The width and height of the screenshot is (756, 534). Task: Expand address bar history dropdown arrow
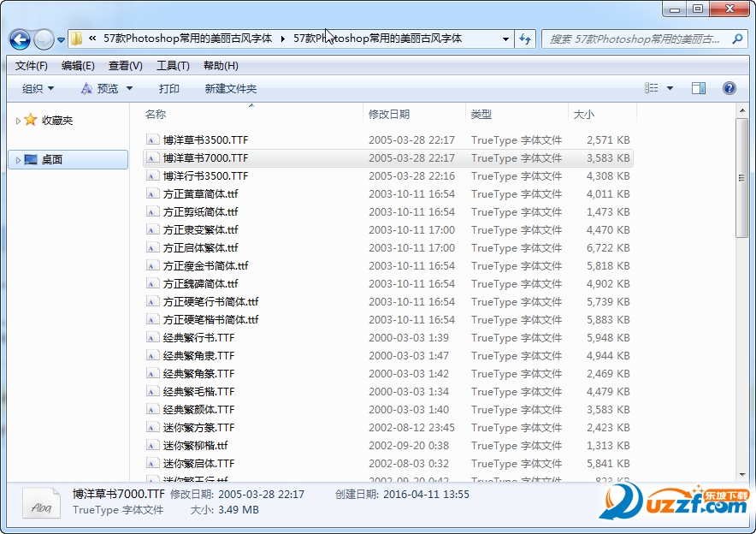pyautogui.click(x=505, y=39)
